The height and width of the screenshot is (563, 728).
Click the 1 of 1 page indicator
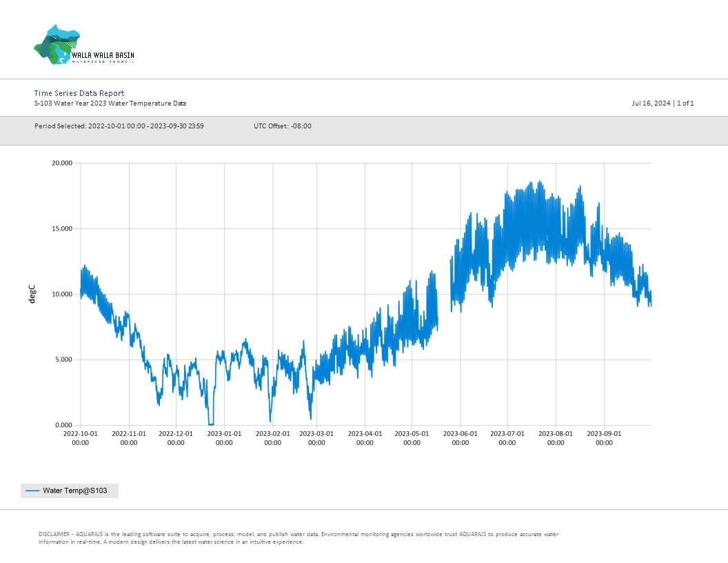tap(685, 103)
